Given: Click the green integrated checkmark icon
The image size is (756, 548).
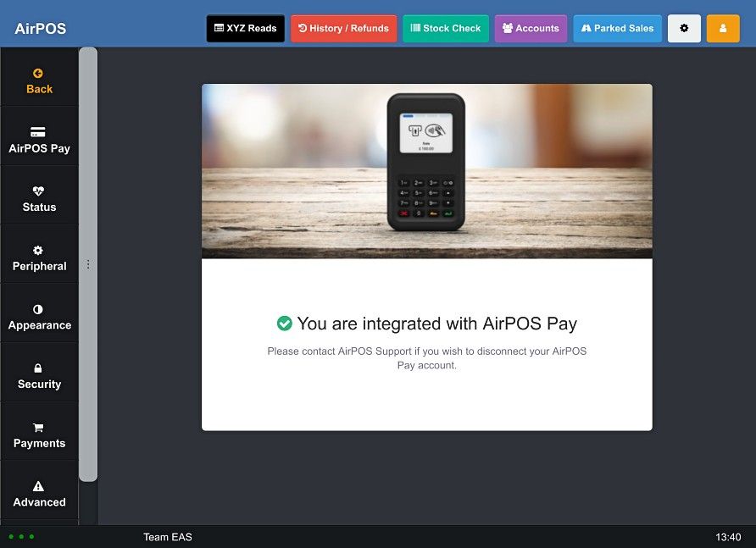Looking at the screenshot, I should [285, 324].
